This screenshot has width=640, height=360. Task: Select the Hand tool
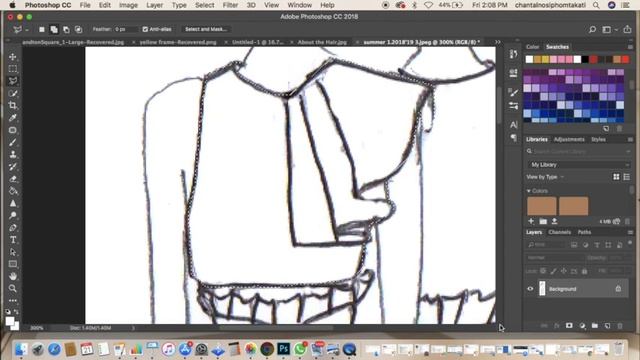coord(13,276)
